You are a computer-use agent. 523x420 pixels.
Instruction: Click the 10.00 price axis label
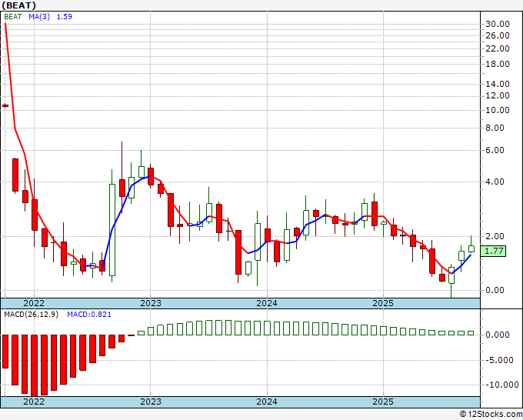(498, 110)
